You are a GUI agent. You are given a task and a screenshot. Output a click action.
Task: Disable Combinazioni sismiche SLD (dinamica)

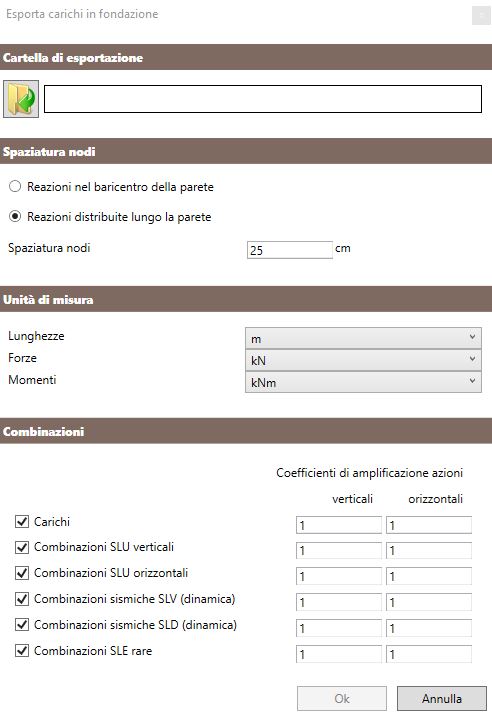pos(22,625)
